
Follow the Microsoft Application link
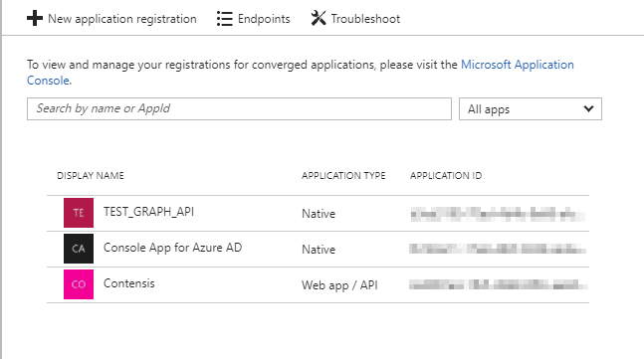click(x=518, y=65)
